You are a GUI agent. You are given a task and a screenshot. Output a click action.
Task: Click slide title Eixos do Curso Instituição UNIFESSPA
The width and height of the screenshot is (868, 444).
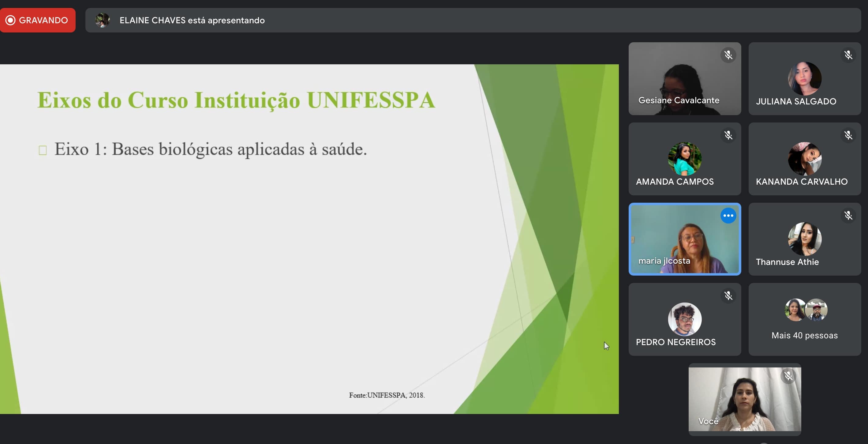coord(236,100)
